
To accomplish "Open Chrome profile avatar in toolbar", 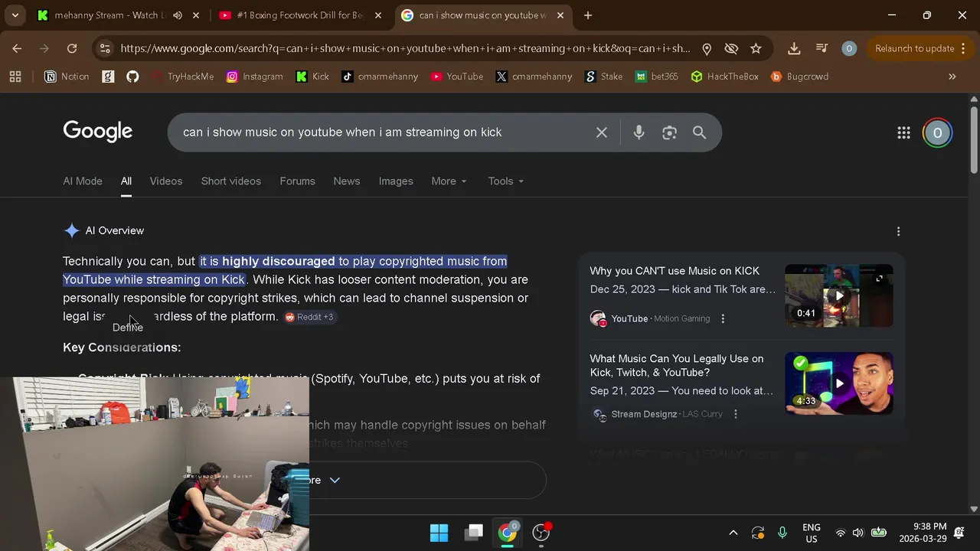I will coord(848,48).
